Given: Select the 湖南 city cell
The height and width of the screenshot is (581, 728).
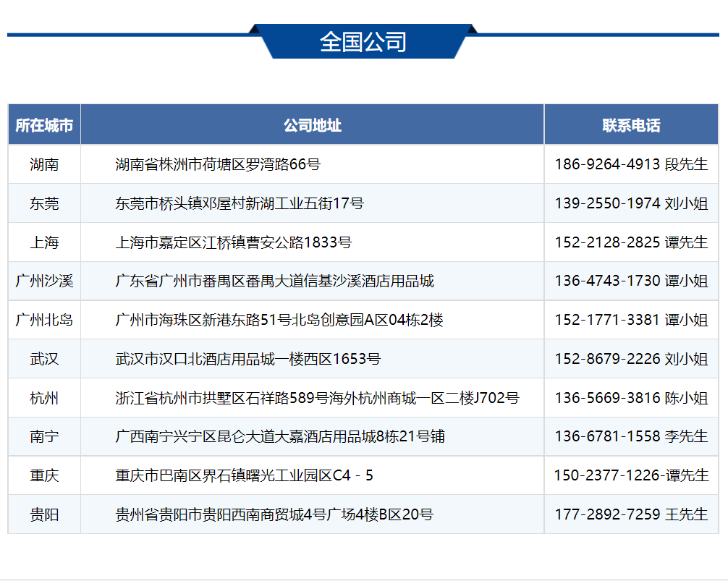Looking at the screenshot, I should 44,164.
